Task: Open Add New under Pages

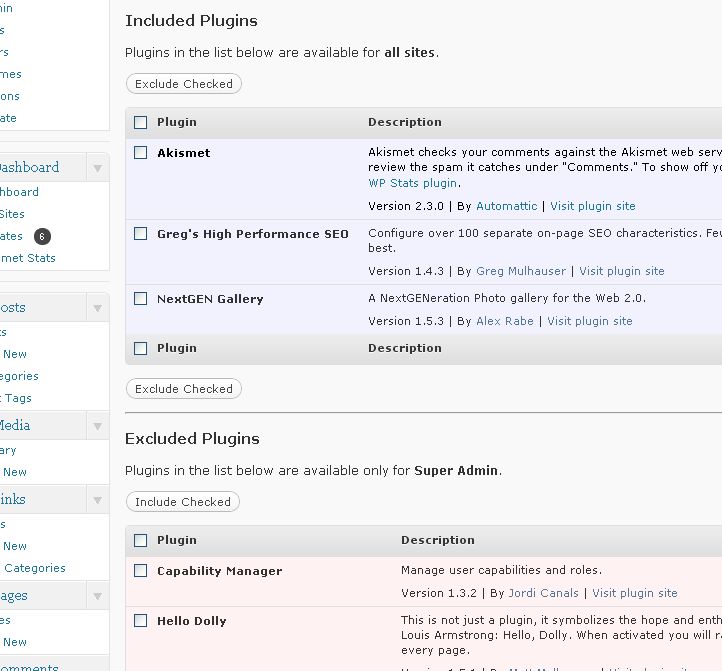Action: coord(14,642)
